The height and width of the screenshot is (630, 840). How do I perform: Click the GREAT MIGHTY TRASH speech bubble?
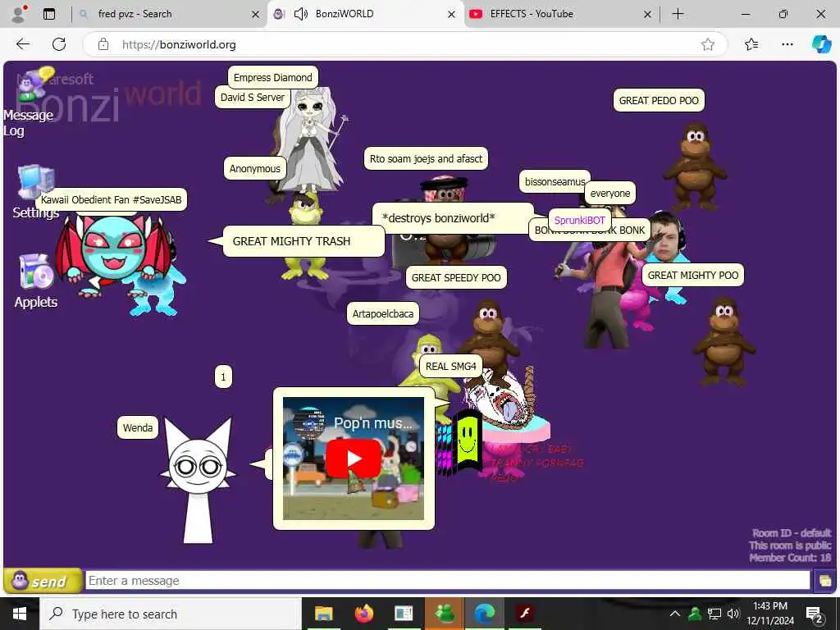304,241
